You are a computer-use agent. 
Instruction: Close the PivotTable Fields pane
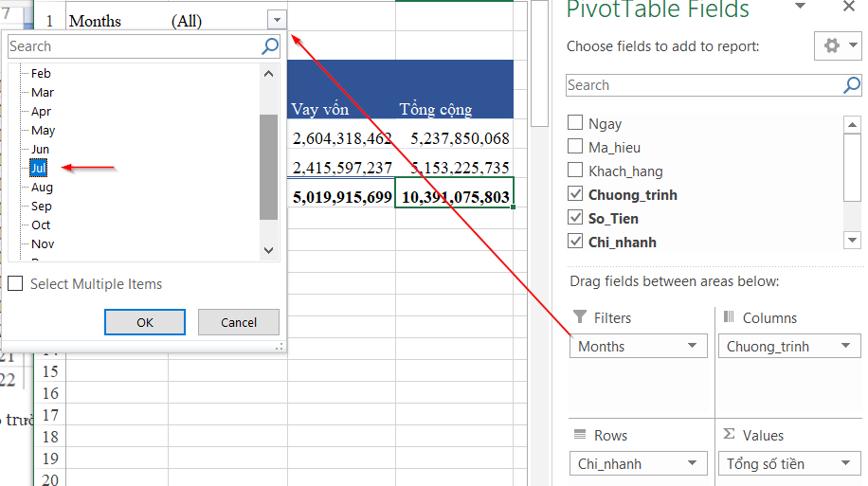[x=848, y=8]
